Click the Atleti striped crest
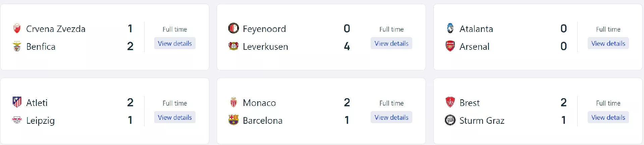Image resolution: width=644 pixels, height=145 pixels. 17,102
